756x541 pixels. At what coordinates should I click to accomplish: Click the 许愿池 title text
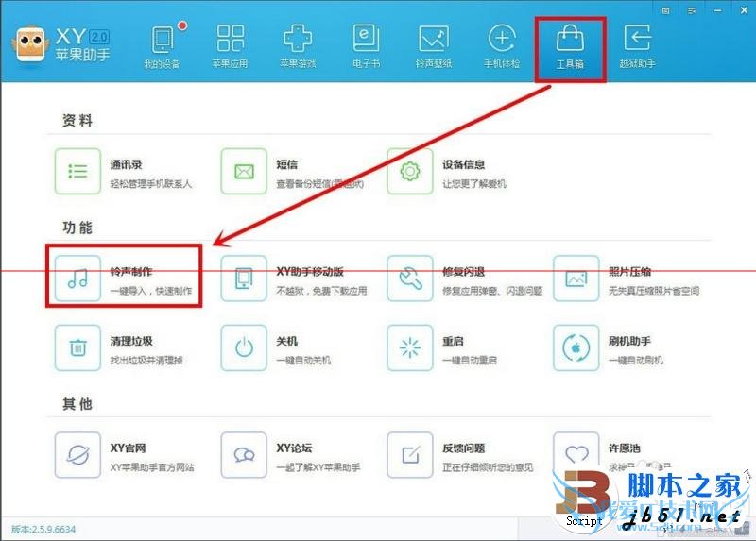coord(625,448)
